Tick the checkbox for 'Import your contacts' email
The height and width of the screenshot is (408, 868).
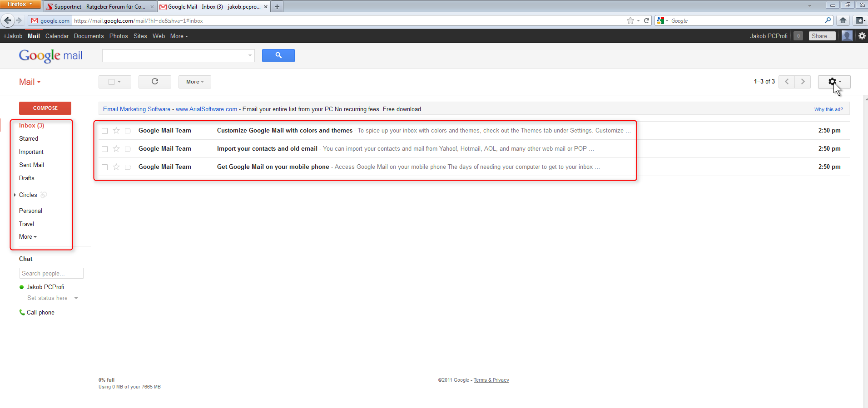click(104, 149)
